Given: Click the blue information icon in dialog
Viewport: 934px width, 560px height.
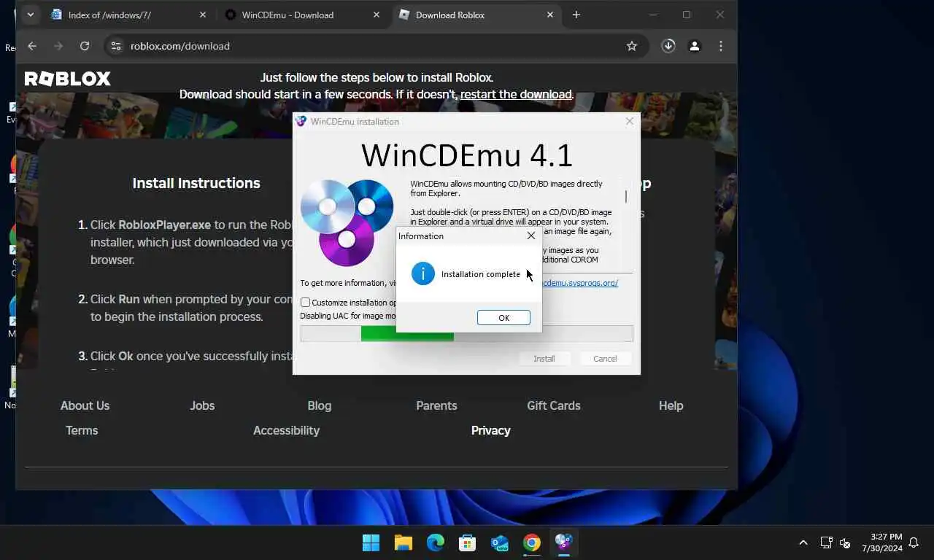Looking at the screenshot, I should 423,274.
